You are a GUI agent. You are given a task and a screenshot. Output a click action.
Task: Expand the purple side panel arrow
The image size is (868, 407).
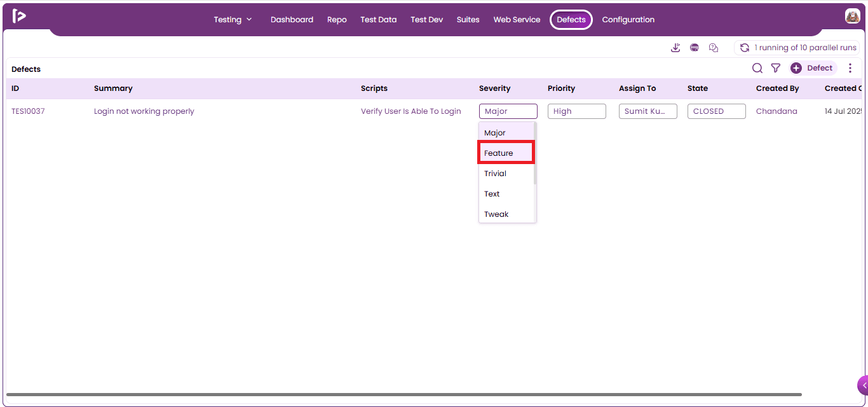863,385
